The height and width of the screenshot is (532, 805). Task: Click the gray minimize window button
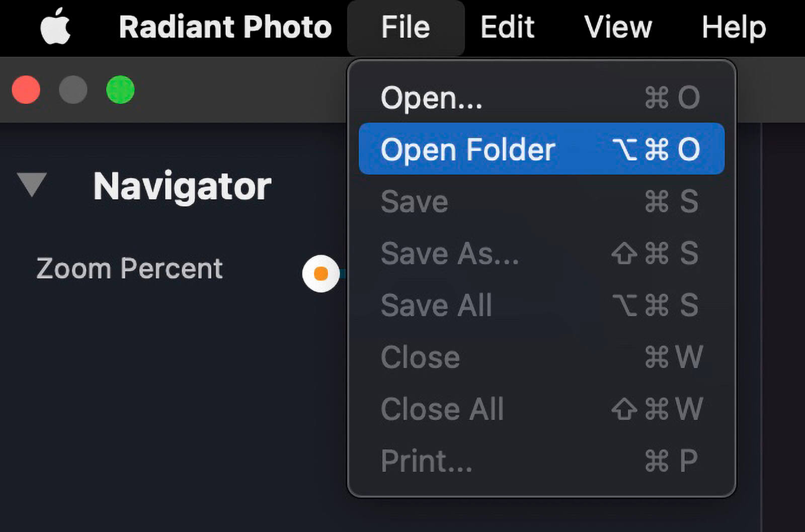click(x=73, y=90)
